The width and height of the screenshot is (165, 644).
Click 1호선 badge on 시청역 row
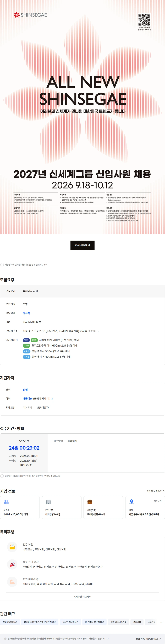(26, 340)
